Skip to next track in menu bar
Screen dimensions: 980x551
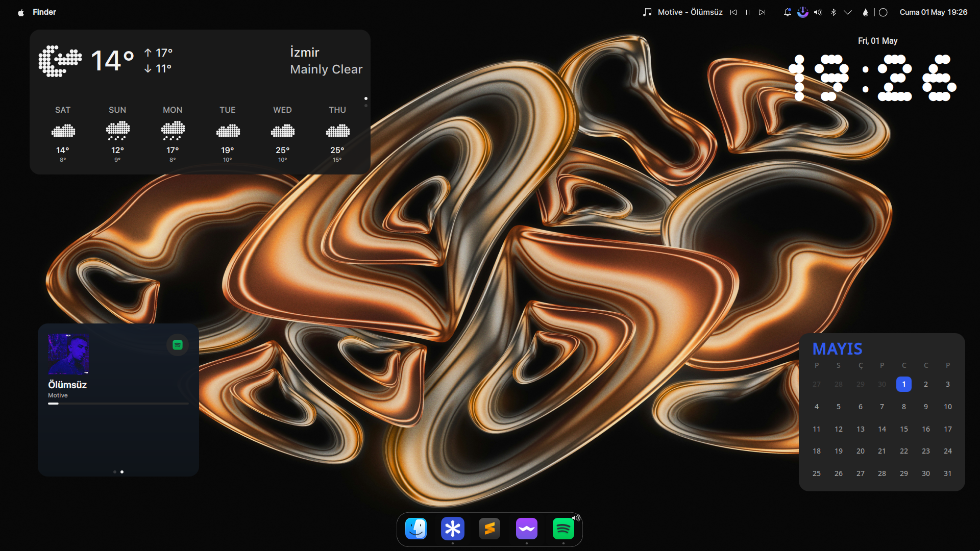pos(762,12)
